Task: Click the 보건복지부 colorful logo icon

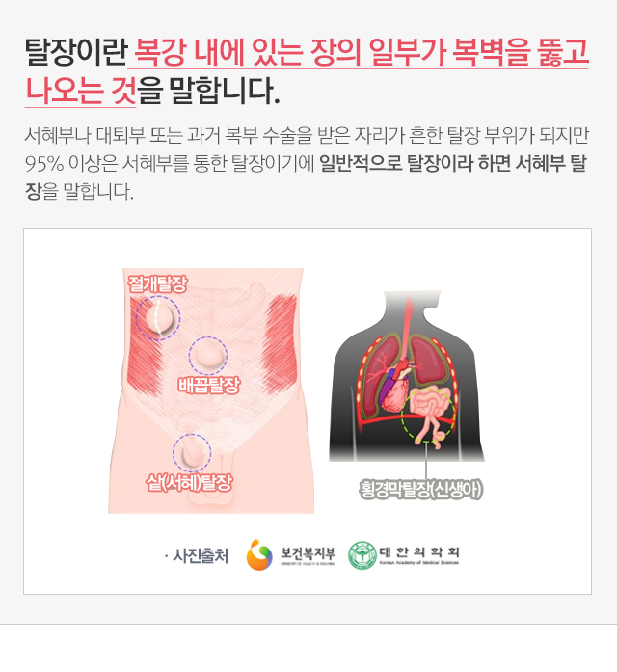Action: point(259,555)
